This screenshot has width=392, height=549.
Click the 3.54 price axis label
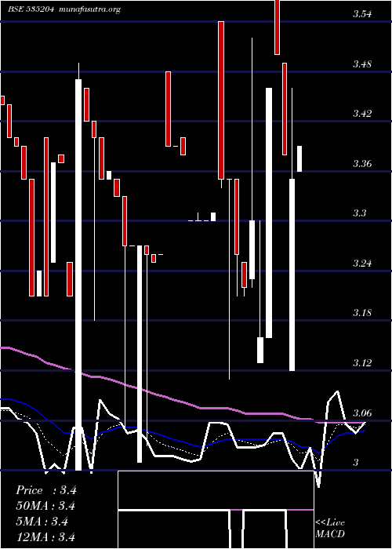[362, 14]
